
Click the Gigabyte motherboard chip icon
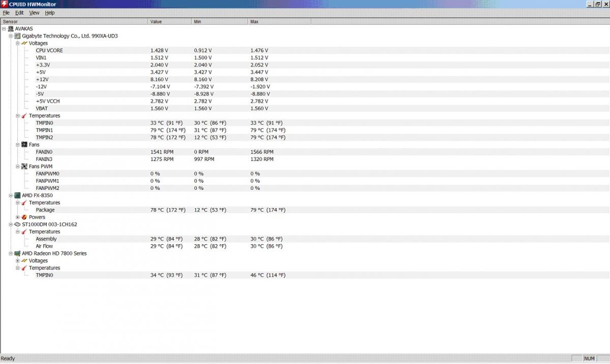pos(17,36)
